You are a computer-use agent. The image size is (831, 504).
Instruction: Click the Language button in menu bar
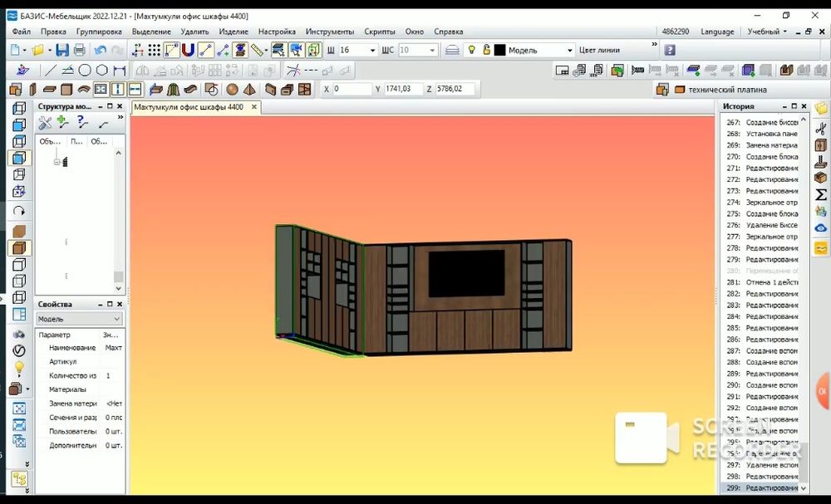pyautogui.click(x=716, y=32)
